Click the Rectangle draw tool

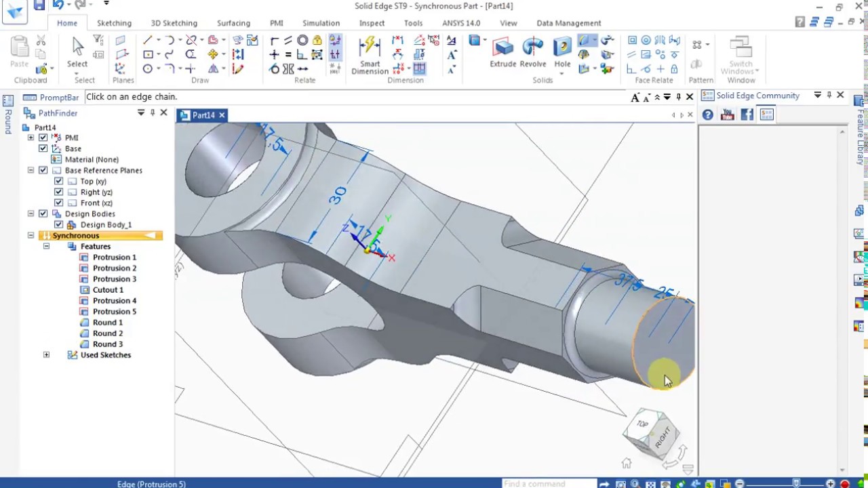147,55
